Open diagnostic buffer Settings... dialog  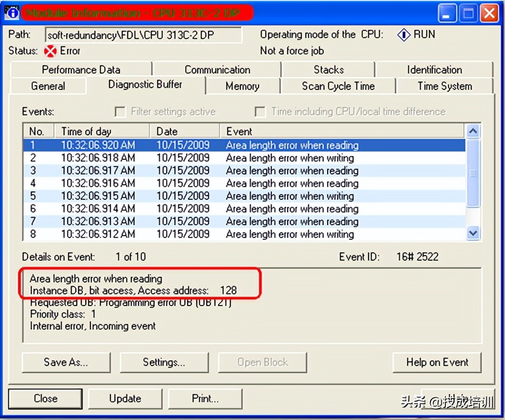164,362
